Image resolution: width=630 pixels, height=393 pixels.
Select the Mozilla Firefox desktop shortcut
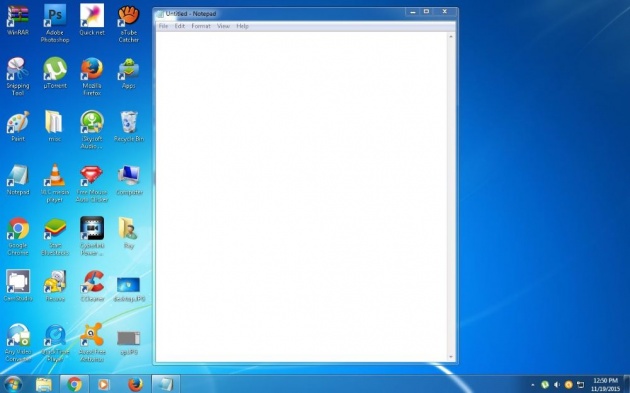[92, 76]
